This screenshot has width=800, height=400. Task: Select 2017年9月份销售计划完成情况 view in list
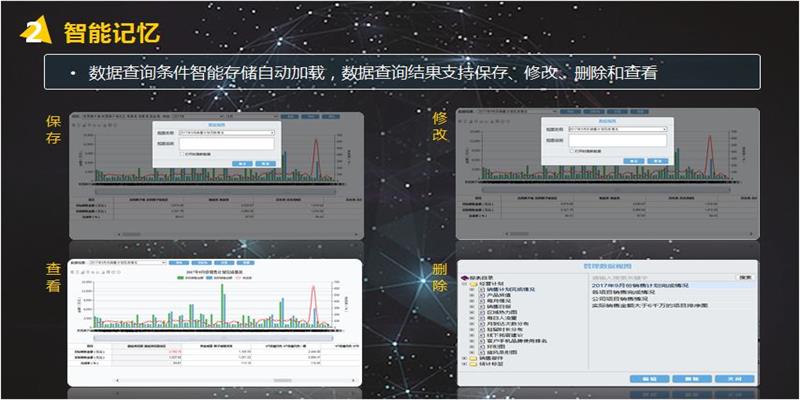(637, 284)
